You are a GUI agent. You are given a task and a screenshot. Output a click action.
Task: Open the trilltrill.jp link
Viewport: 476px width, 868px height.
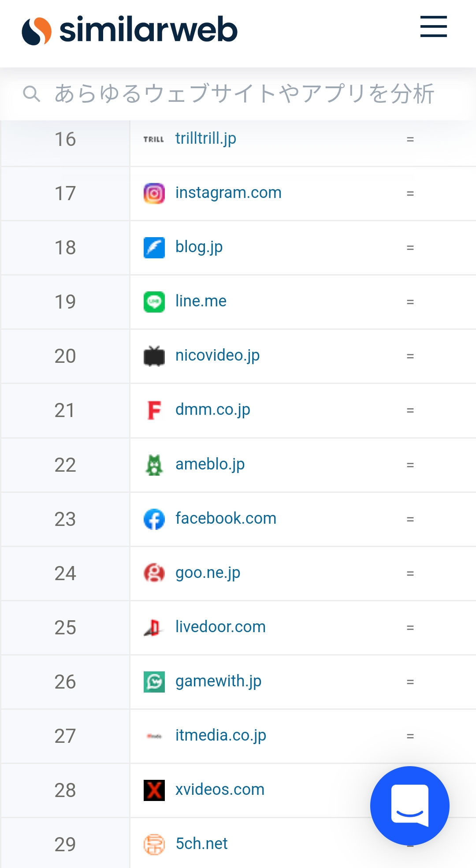[206, 139]
